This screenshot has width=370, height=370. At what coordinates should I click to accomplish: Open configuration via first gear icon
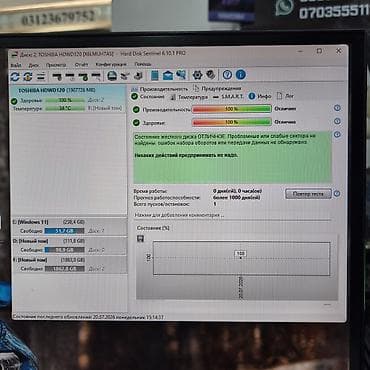pos(197,75)
